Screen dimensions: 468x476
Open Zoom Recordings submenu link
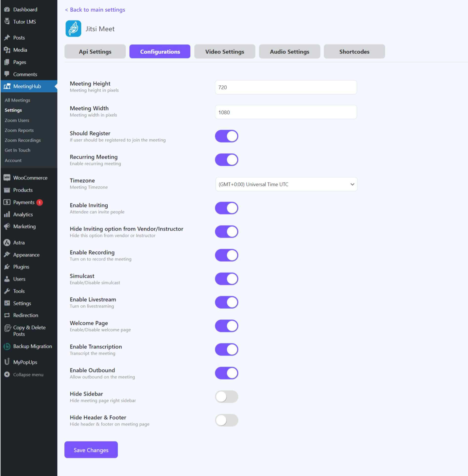point(23,140)
